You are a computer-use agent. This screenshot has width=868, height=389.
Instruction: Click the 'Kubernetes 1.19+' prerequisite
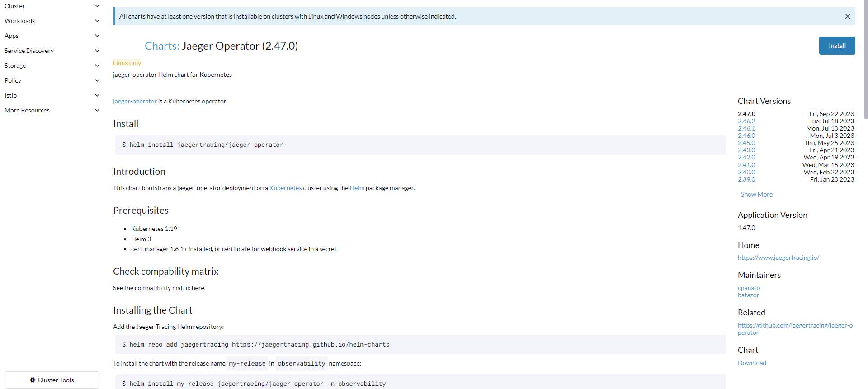click(156, 229)
